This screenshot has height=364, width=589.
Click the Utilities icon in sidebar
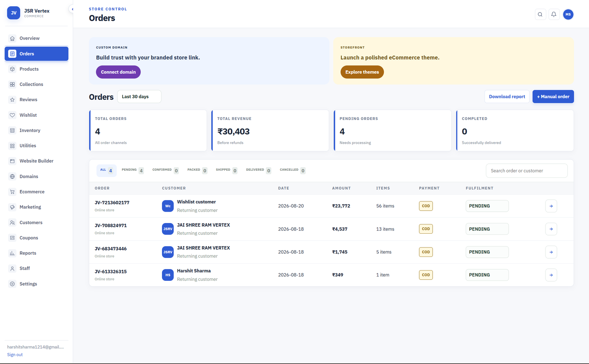(x=12, y=146)
